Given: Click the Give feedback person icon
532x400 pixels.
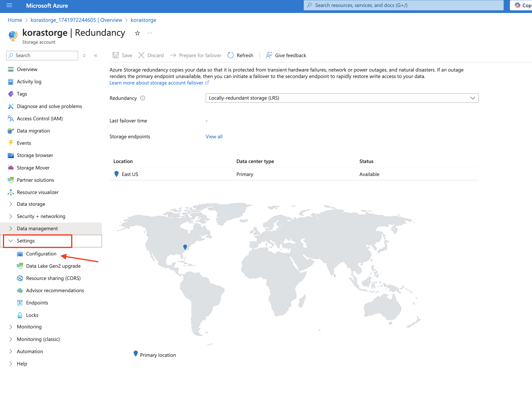Looking at the screenshot, I should coord(269,55).
